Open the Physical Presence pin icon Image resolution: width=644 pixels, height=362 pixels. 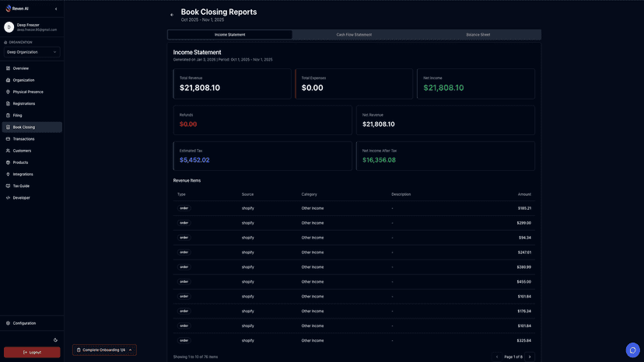8,92
